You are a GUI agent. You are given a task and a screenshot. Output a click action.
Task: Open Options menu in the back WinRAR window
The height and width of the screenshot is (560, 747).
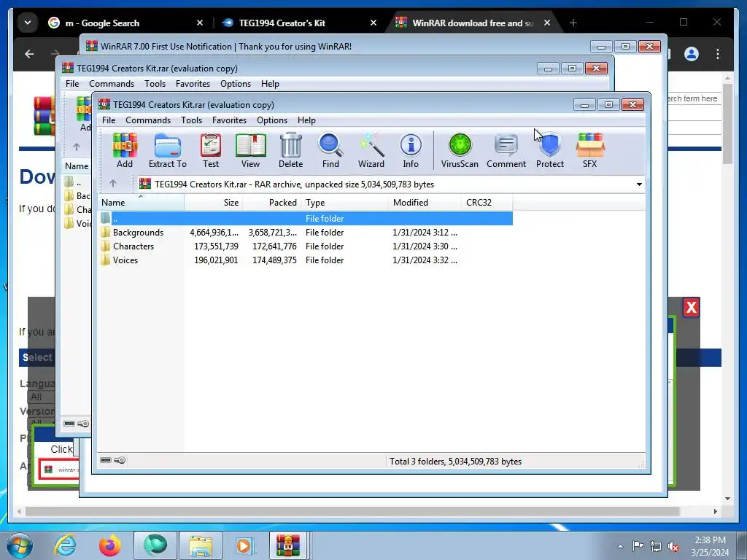tap(236, 84)
